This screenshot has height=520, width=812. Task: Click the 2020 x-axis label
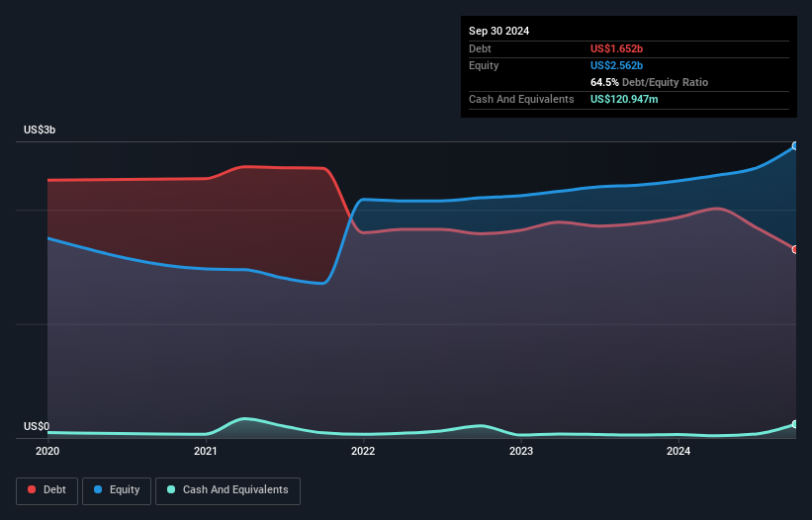47,451
